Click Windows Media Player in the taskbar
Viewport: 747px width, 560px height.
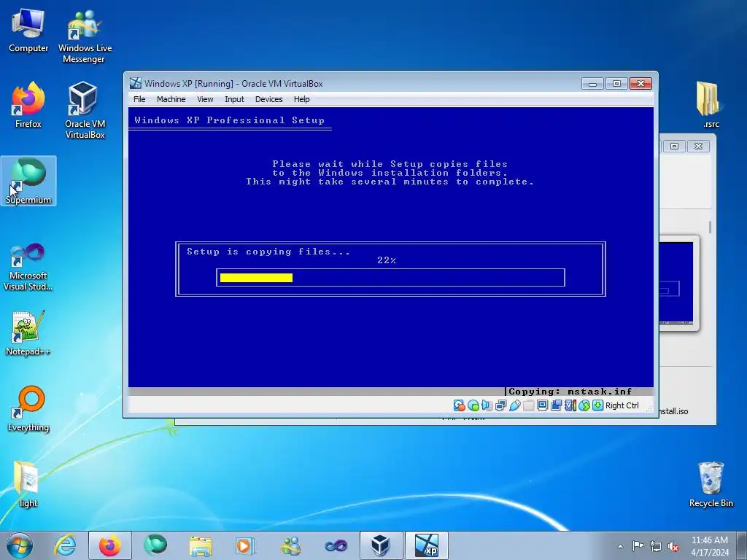(x=245, y=545)
